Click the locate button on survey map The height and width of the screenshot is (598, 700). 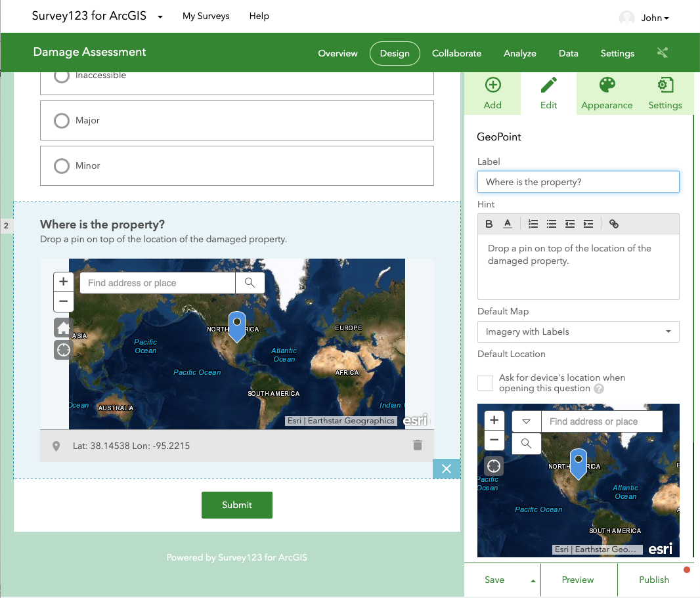pos(63,349)
